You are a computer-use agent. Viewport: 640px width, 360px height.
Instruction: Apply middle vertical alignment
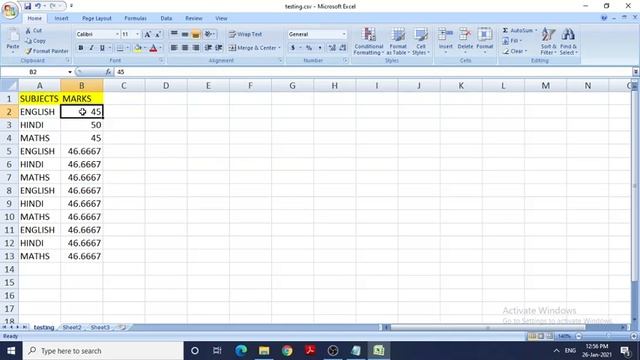tap(185, 34)
